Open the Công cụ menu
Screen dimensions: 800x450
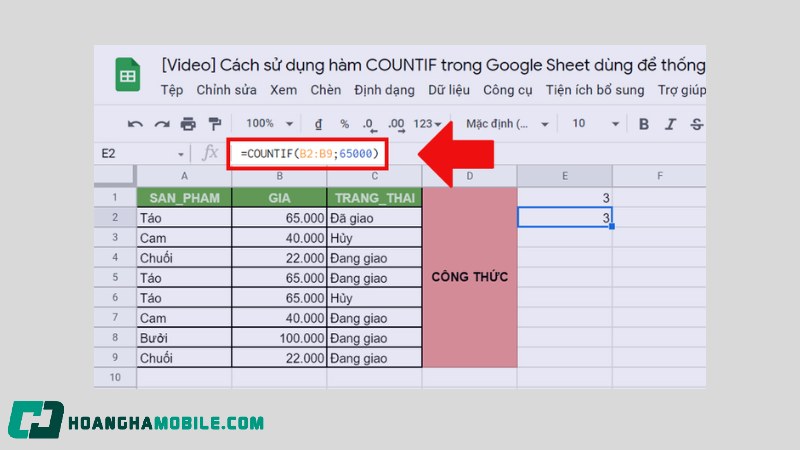click(x=508, y=90)
